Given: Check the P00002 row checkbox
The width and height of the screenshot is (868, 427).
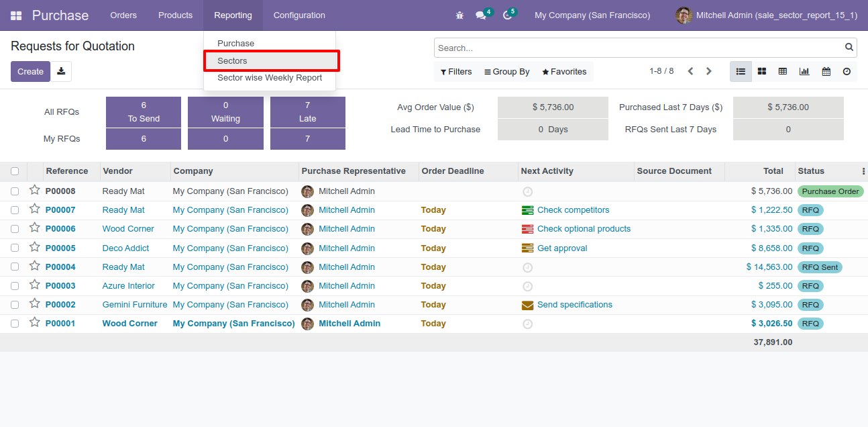Looking at the screenshot, I should [15, 305].
